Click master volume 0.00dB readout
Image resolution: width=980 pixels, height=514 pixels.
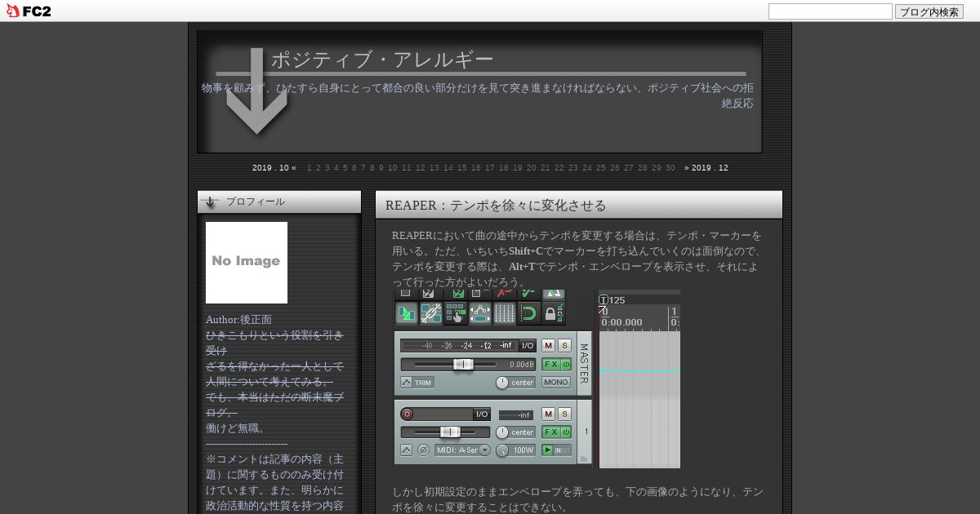coord(521,365)
